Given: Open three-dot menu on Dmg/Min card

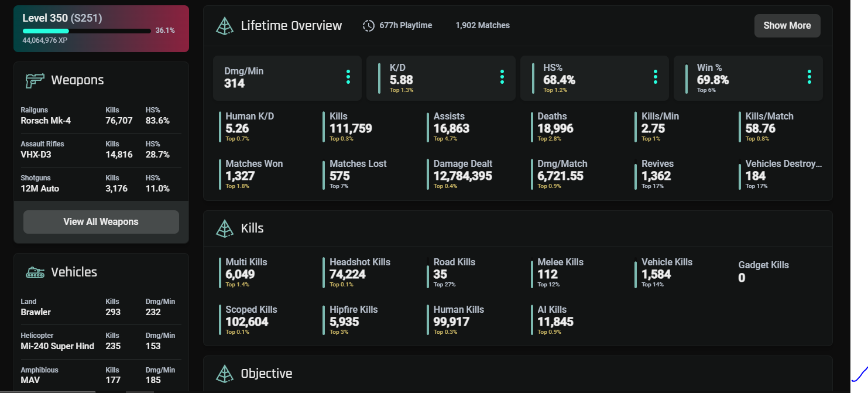Looking at the screenshot, I should point(348,77).
